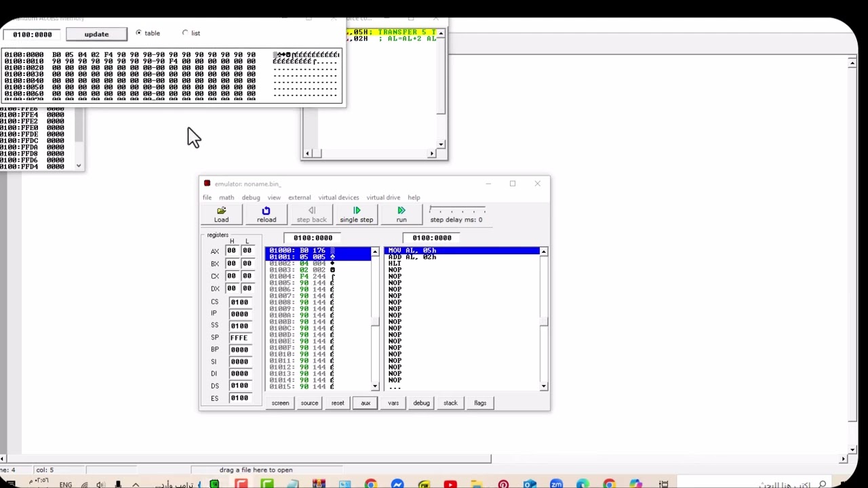This screenshot has width=868, height=488.
Task: Open the view menu
Action: [x=274, y=197]
